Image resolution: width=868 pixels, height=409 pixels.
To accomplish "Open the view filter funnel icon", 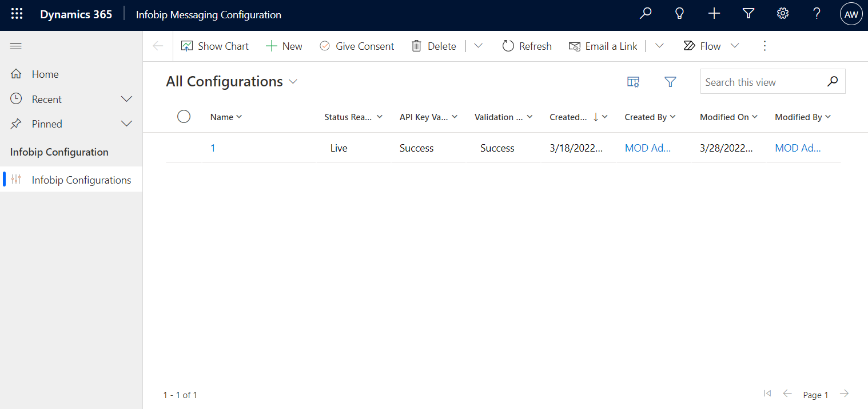I will [x=670, y=82].
